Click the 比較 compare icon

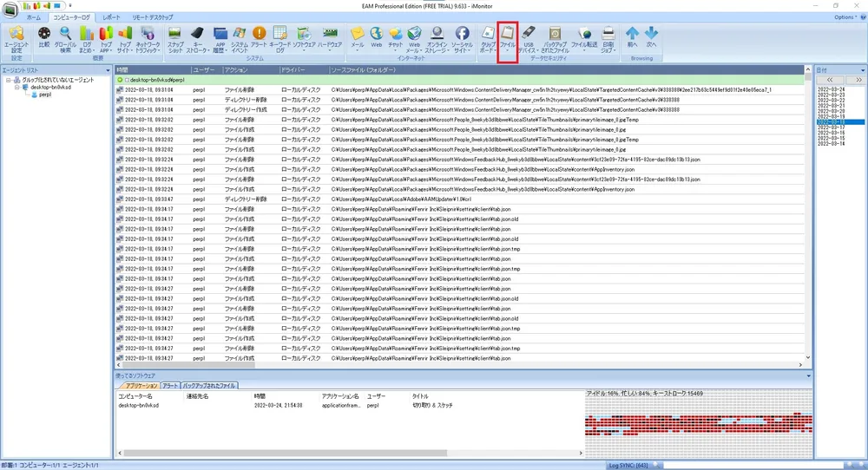(x=44, y=37)
